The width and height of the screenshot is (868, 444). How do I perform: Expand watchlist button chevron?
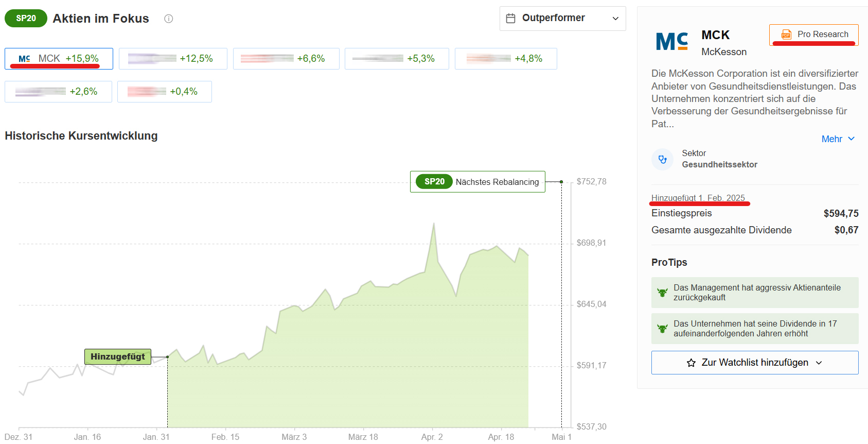(819, 363)
